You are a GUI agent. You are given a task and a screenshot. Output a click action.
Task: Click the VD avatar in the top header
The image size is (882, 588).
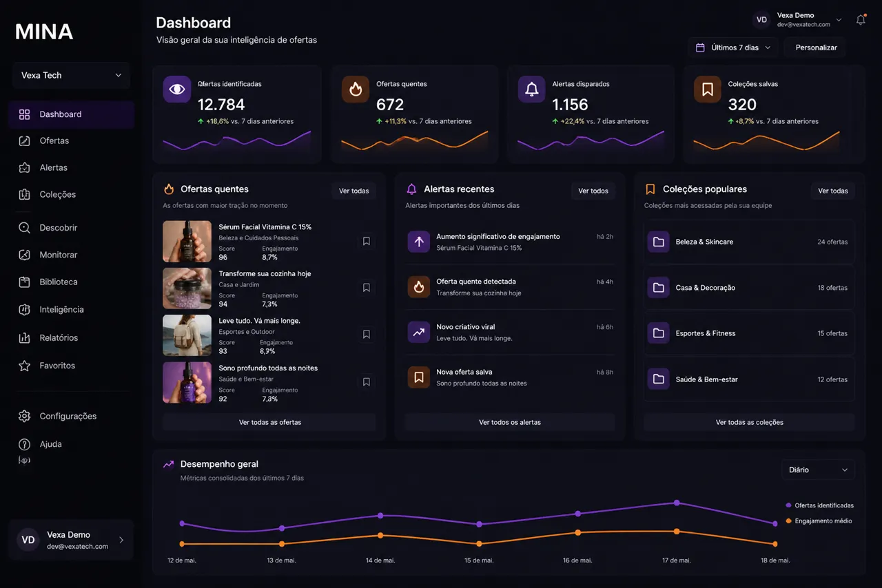761,20
